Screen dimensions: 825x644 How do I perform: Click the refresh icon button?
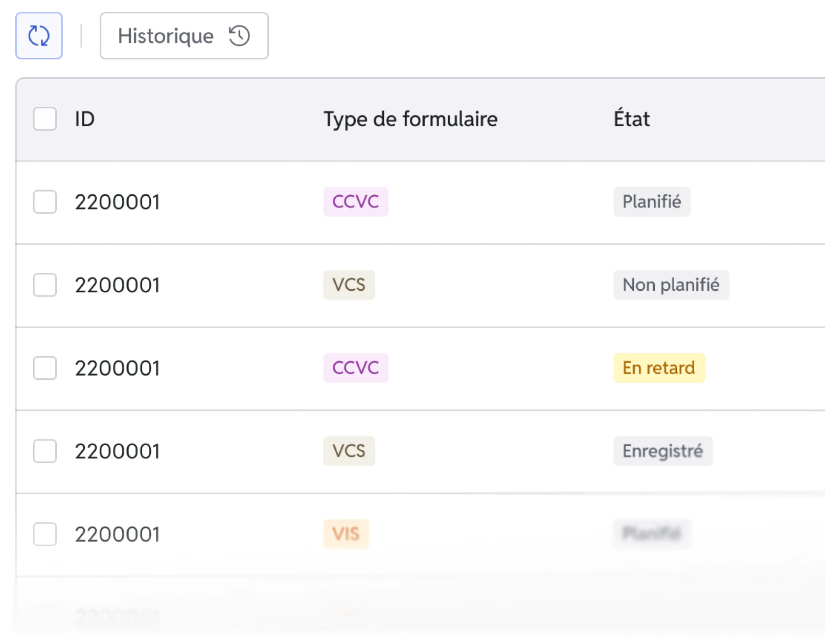[x=39, y=36]
